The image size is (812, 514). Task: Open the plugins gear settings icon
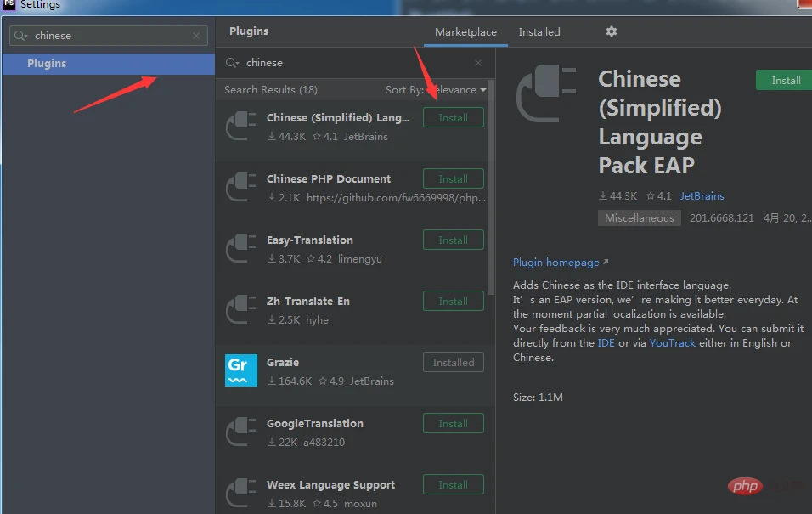(611, 31)
